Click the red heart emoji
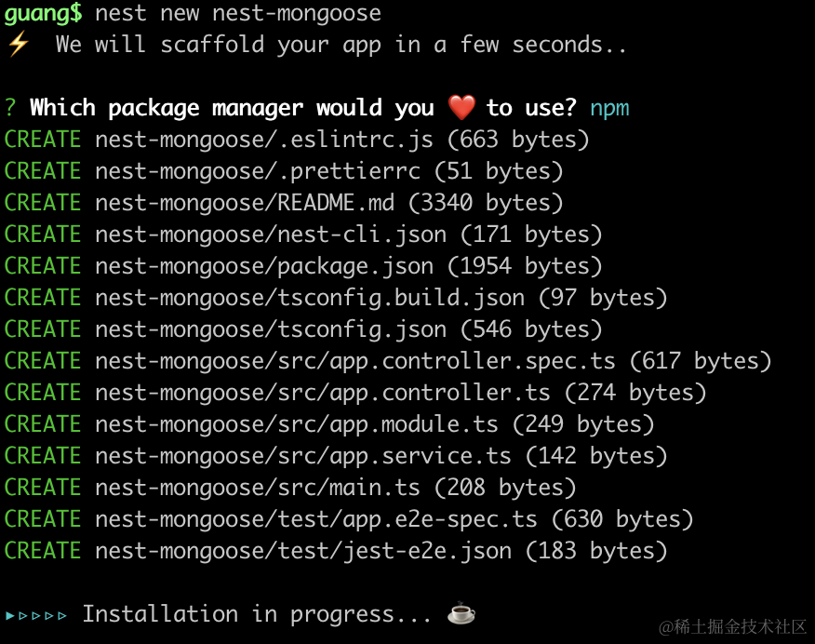 coord(461,108)
